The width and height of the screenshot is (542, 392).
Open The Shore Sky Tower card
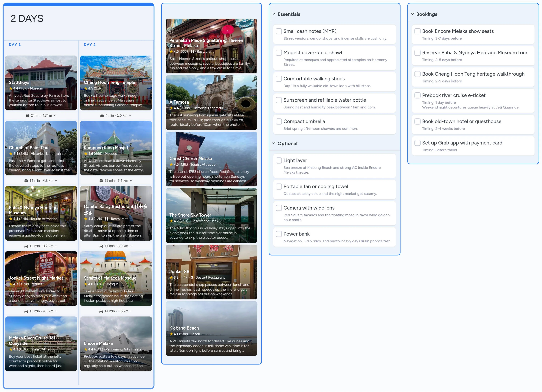pyautogui.click(x=212, y=215)
